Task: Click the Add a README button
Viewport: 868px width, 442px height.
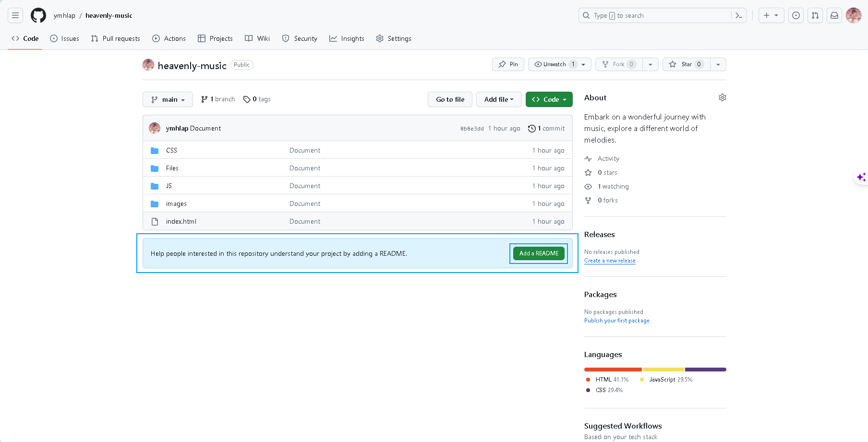Action: [x=539, y=253]
